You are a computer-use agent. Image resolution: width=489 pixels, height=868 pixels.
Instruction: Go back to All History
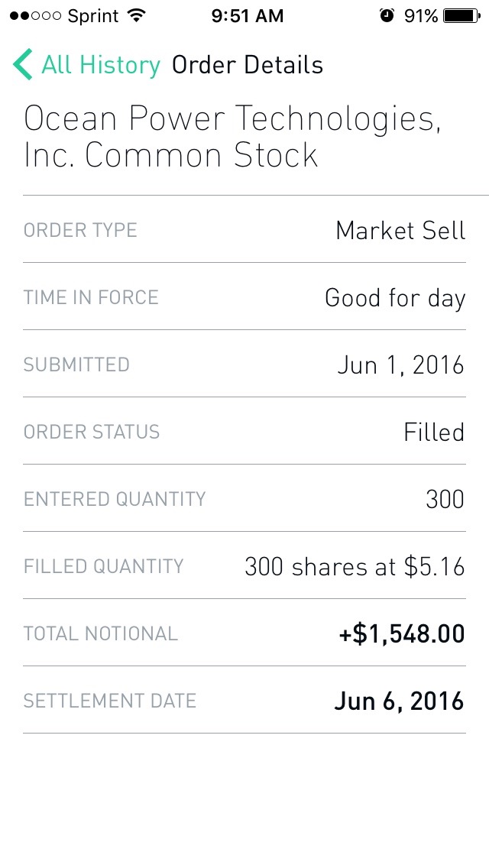pyautogui.click(x=100, y=65)
